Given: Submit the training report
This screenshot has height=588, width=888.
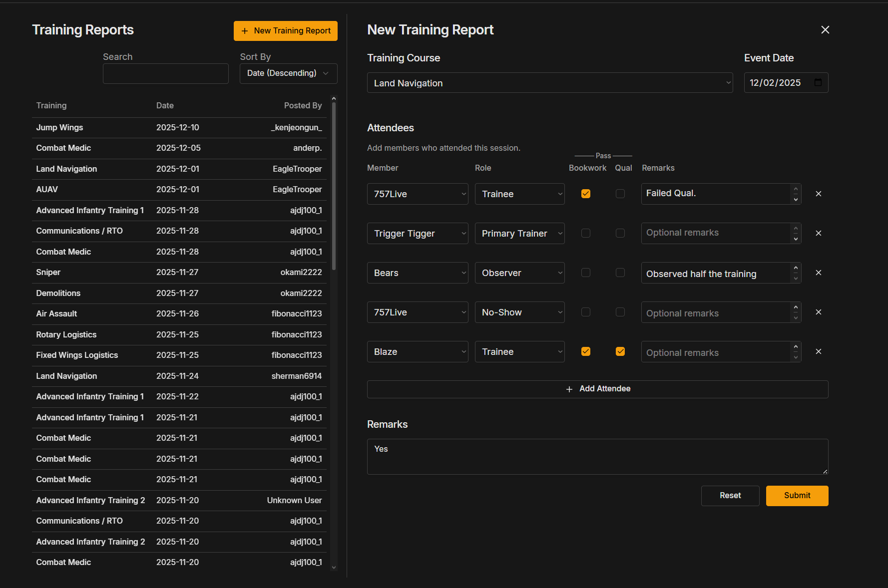Looking at the screenshot, I should (x=797, y=496).
